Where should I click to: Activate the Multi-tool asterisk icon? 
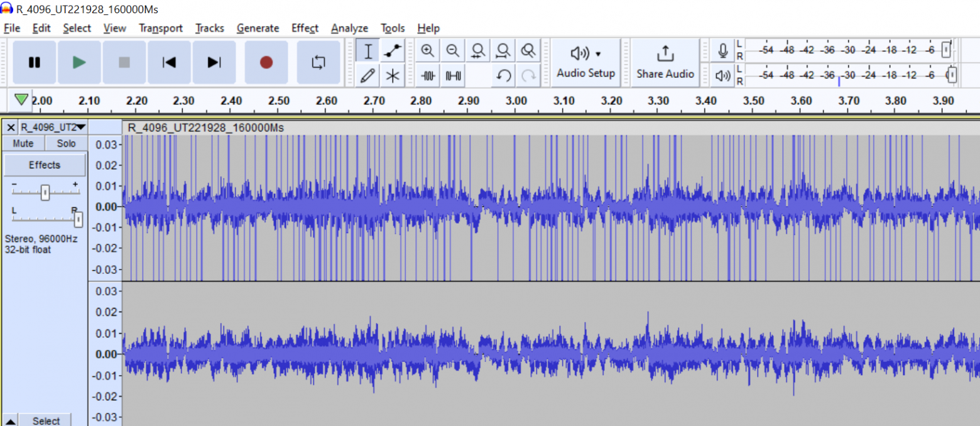393,75
